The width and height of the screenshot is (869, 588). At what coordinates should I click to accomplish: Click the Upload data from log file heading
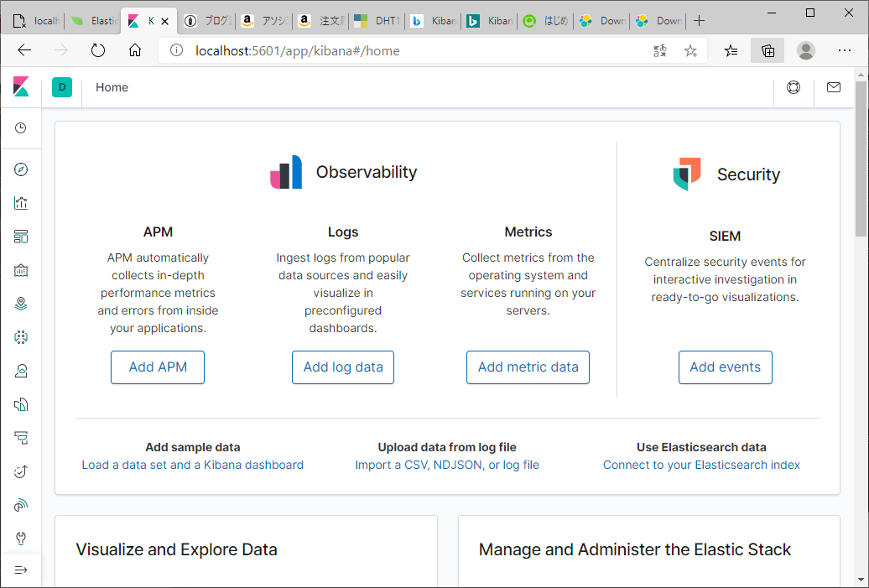coord(447,447)
